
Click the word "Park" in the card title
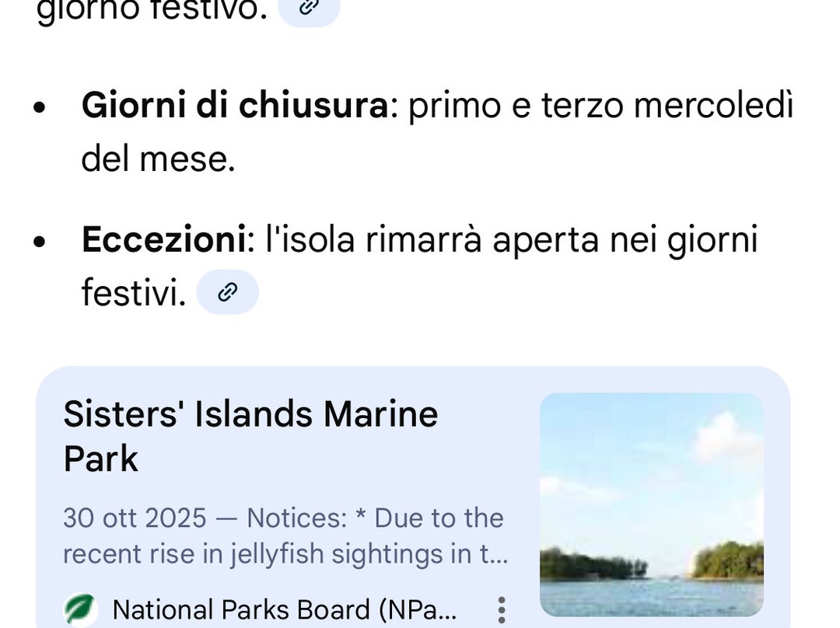tap(100, 459)
